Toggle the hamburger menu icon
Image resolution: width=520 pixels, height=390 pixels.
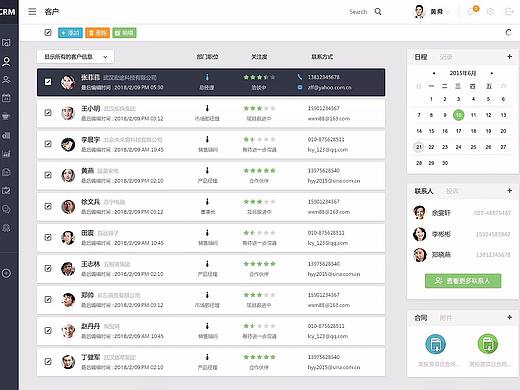(32, 12)
